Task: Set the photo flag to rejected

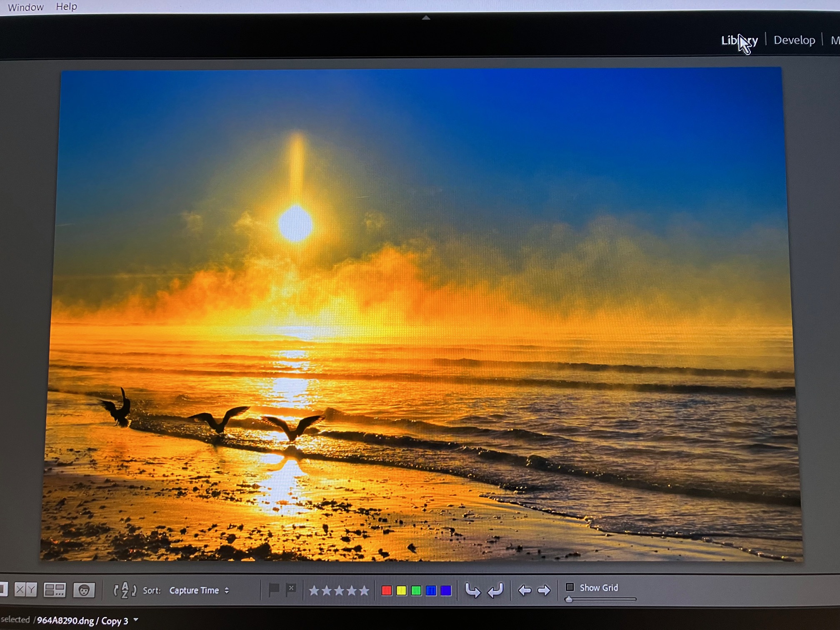Action: pos(291,589)
